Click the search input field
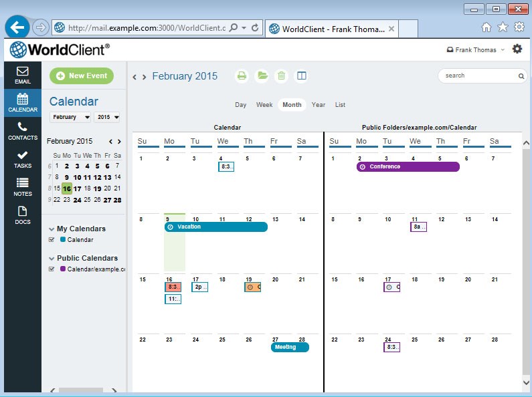Viewport: 532px width, 397px height. [x=480, y=76]
